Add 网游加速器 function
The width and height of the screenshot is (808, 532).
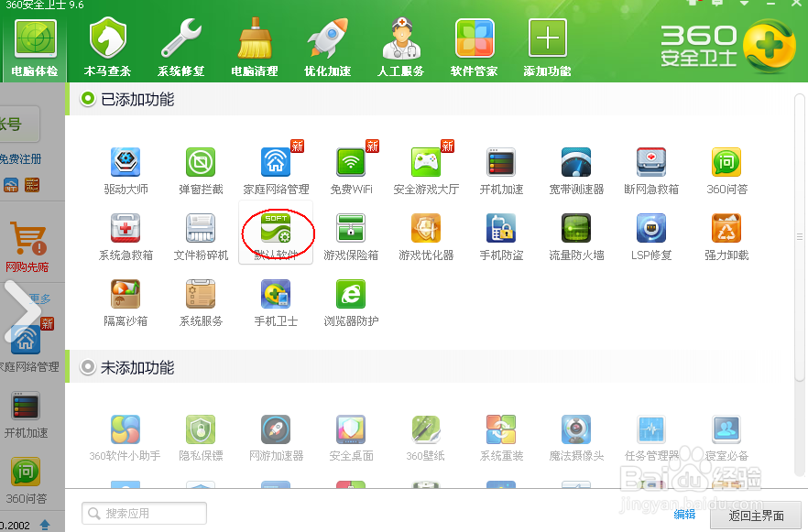point(276,438)
